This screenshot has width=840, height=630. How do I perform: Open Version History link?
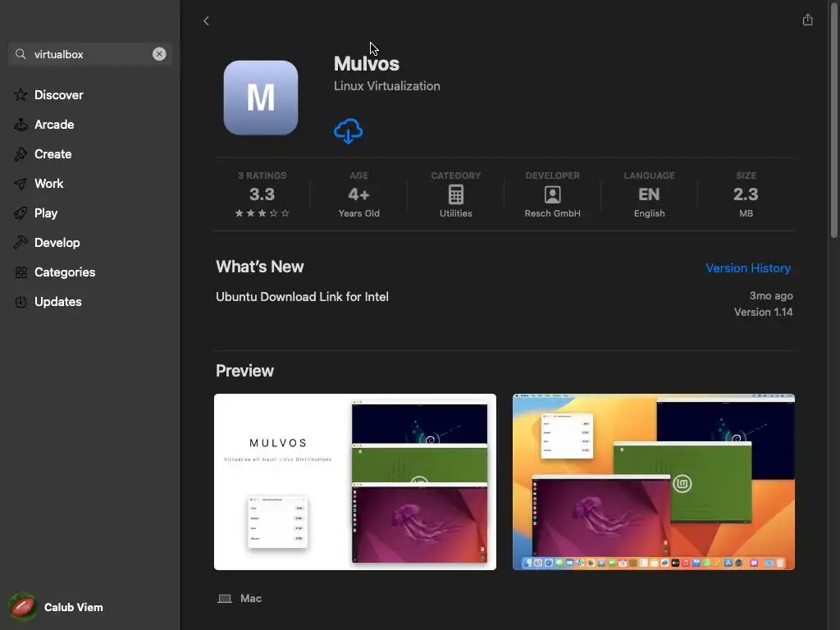coord(748,268)
